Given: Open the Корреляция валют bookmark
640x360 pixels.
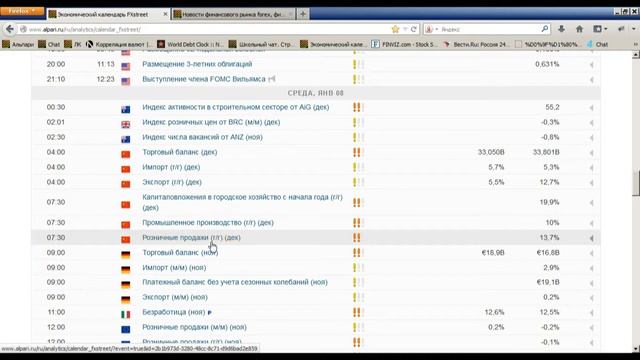Looking at the screenshot, I should (x=119, y=44).
